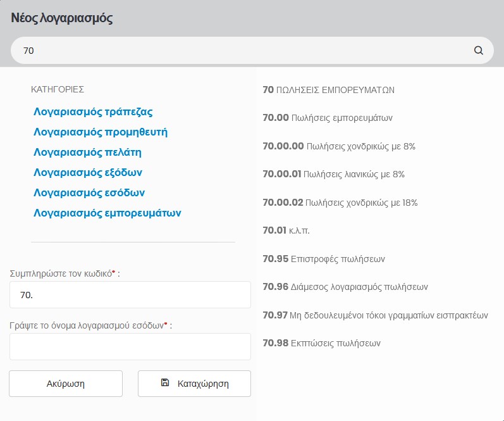Select Λογαριασμός τράπεζας category

coord(93,112)
